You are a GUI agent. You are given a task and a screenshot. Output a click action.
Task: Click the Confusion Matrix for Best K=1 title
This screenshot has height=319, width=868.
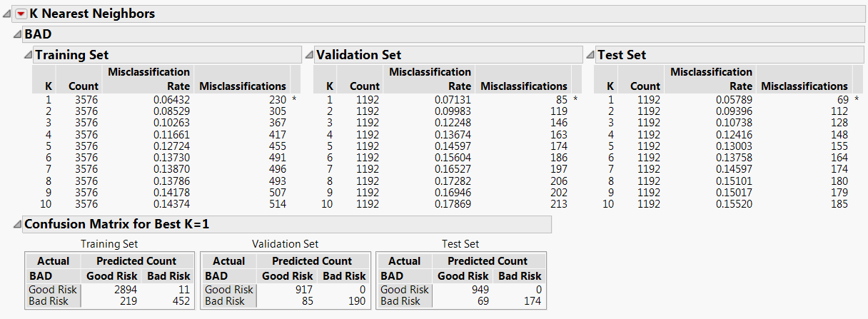[x=117, y=224]
